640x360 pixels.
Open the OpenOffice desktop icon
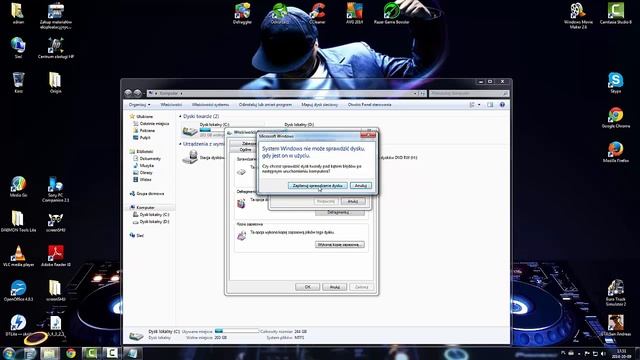pyautogui.click(x=18, y=291)
